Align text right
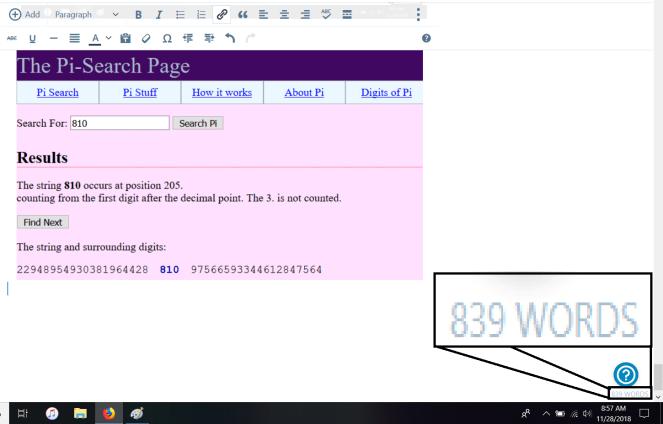 coord(305,15)
